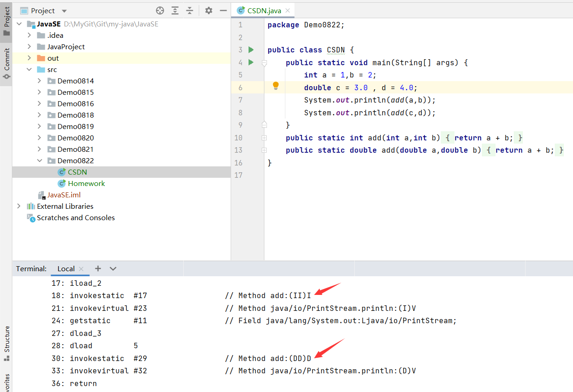573x392 pixels.
Task: Click line number 7 in the gutter
Action: click(240, 100)
